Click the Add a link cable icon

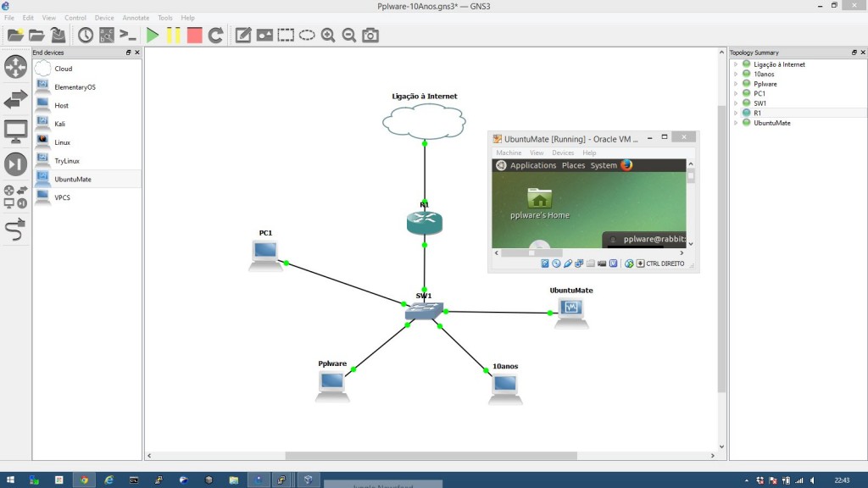coord(15,229)
